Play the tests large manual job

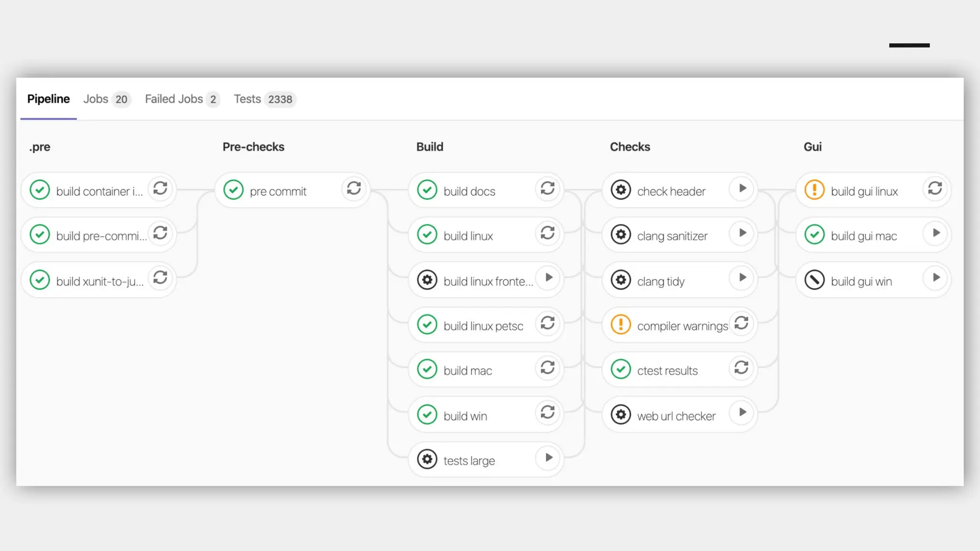[x=549, y=458]
